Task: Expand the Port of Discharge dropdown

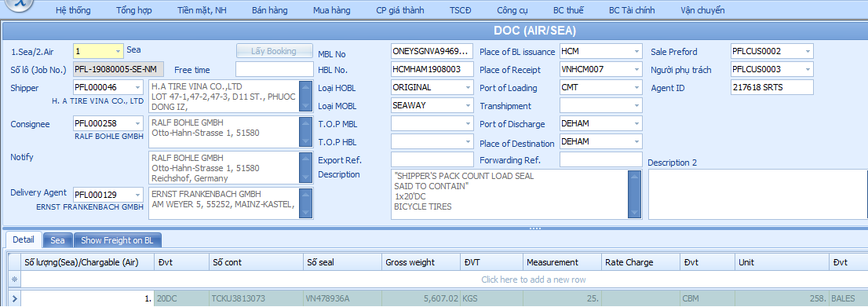Action: (x=637, y=123)
